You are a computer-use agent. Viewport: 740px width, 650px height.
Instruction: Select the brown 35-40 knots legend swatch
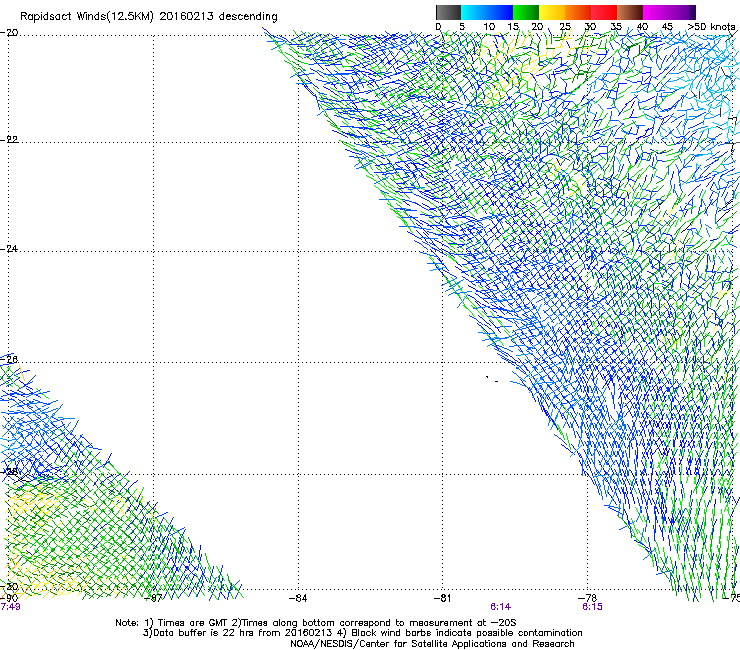[630, 12]
